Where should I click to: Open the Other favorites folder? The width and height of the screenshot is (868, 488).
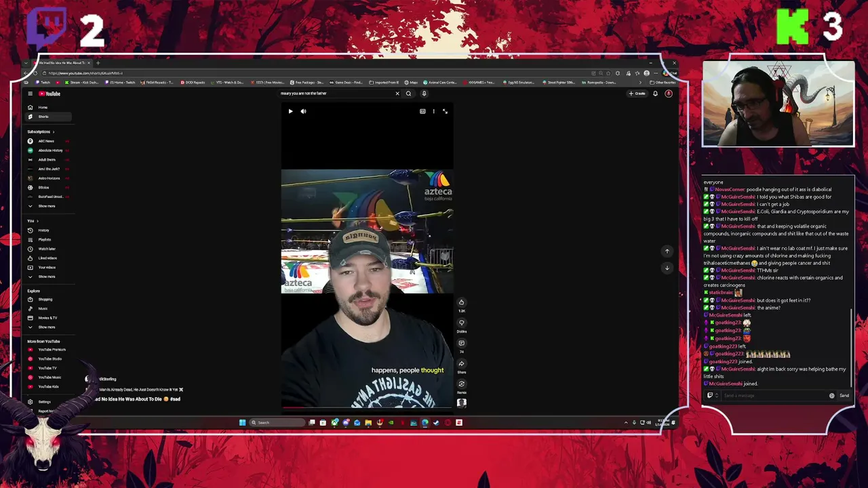663,83
